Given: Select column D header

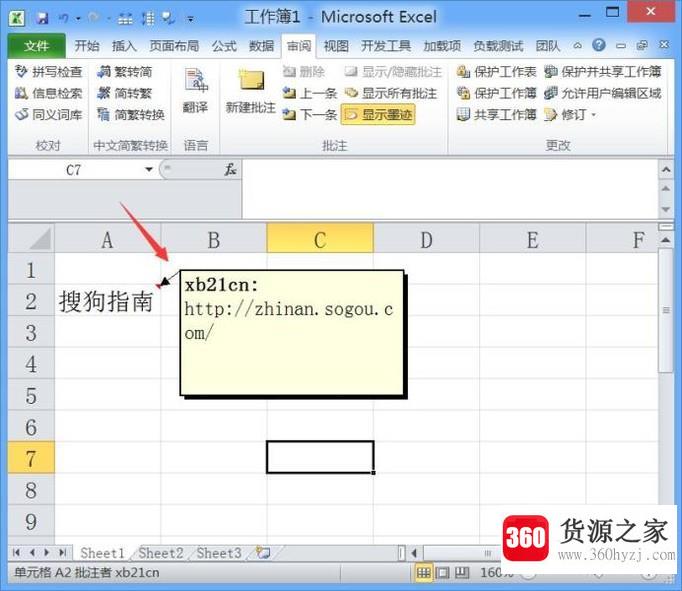Looking at the screenshot, I should (426, 239).
